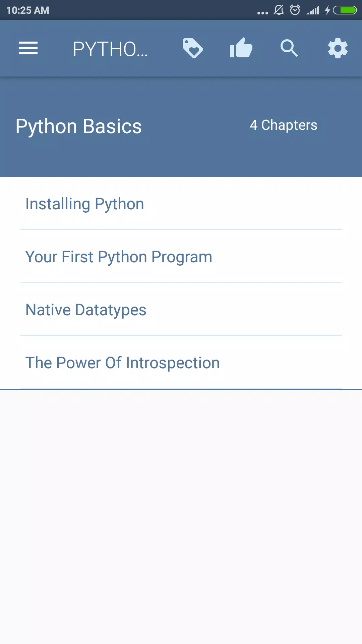The height and width of the screenshot is (644, 362).
Task: Open settings via the gear icon
Action: (338, 48)
